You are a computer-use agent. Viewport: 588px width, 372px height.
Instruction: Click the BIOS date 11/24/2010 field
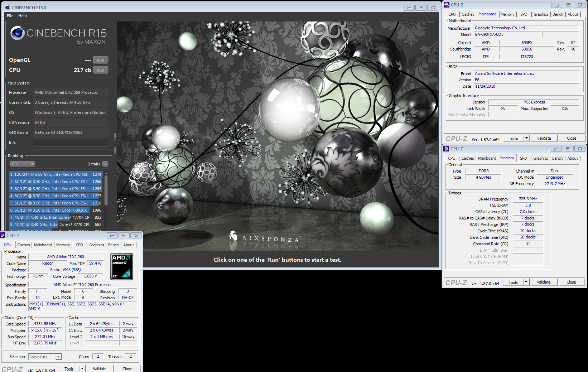pyautogui.click(x=526, y=86)
